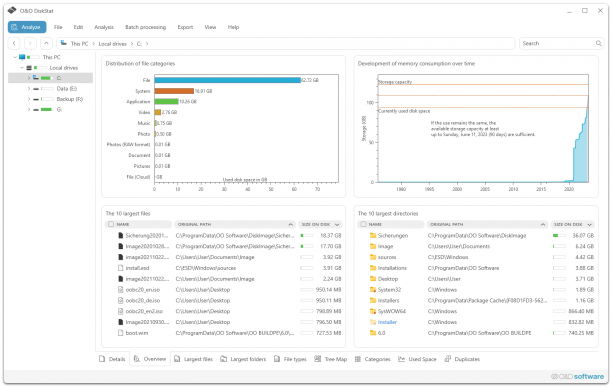Go up one folder level

(x=46, y=43)
